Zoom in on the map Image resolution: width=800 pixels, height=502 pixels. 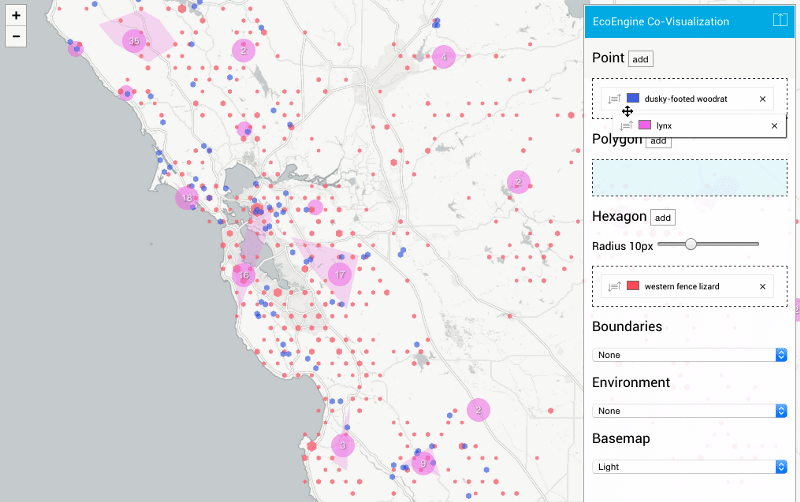(16, 16)
